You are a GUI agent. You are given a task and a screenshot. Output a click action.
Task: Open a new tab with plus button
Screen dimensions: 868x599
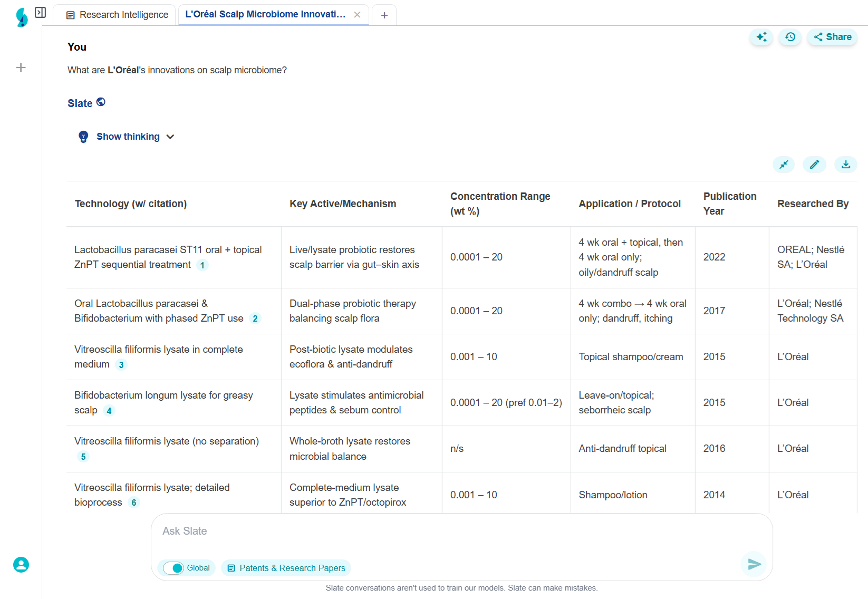384,15
